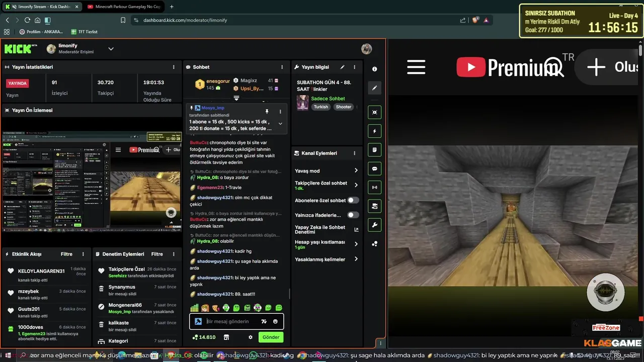The image size is (644, 362).
Task: Toggle the channel actions icon in the sidebar
Action: tap(374, 206)
